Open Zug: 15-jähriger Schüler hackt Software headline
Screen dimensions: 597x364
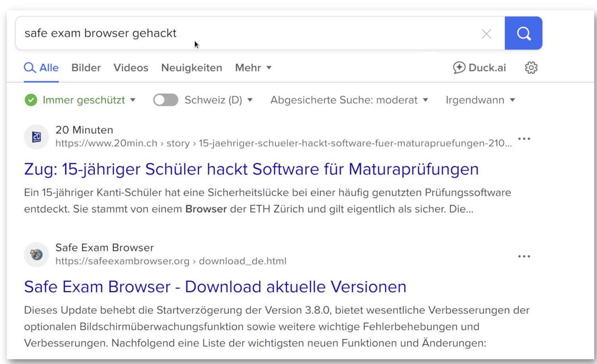click(251, 169)
